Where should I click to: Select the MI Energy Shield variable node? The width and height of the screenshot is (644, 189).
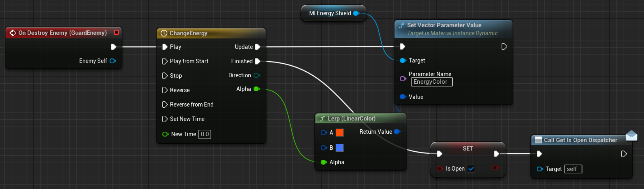tap(333, 13)
